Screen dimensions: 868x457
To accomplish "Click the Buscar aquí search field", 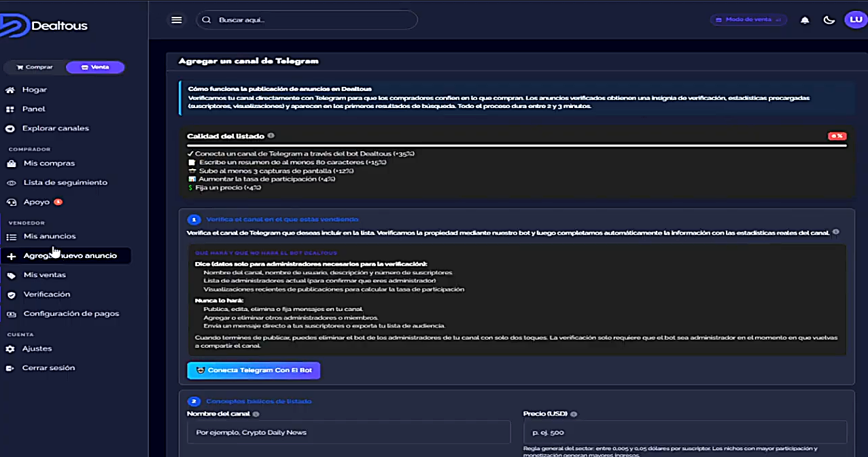I will tap(307, 20).
